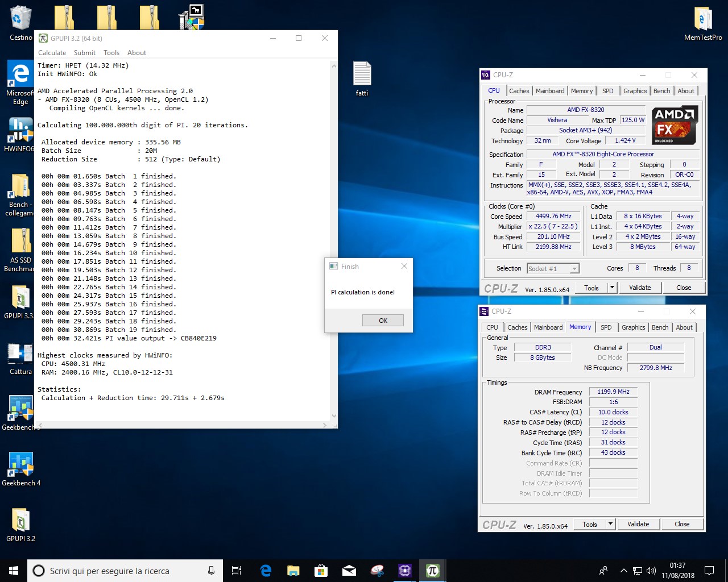Open the Paint 3D taskbar icon
This screenshot has height=582, width=728.
point(377,571)
